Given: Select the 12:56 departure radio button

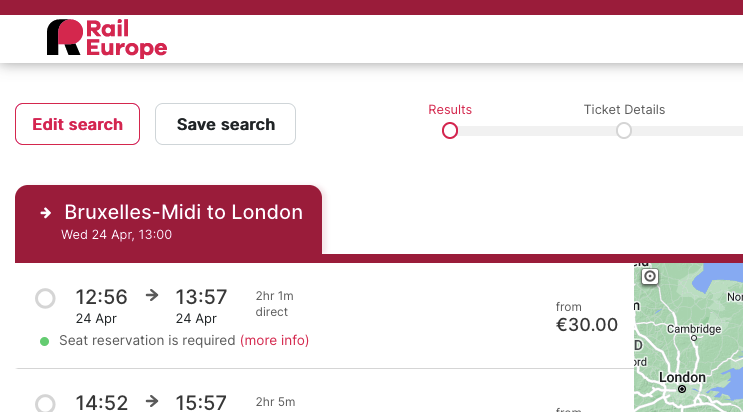Looking at the screenshot, I should (45, 298).
